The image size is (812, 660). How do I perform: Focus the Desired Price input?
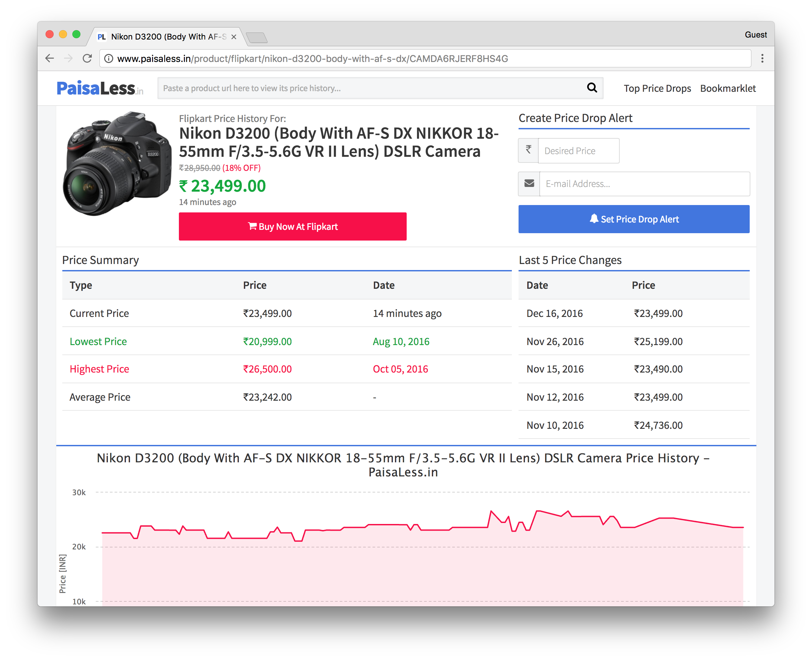tap(578, 150)
